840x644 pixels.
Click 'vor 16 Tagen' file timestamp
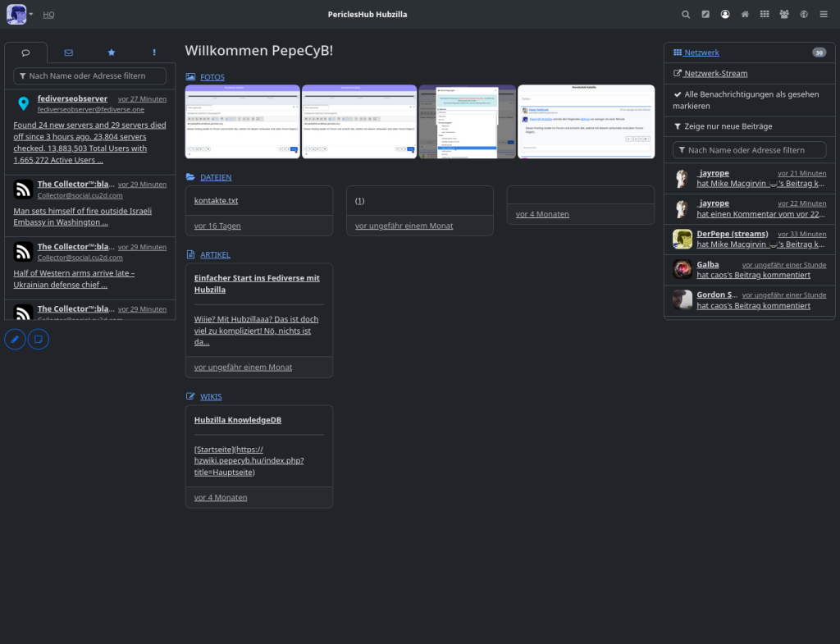tap(217, 226)
